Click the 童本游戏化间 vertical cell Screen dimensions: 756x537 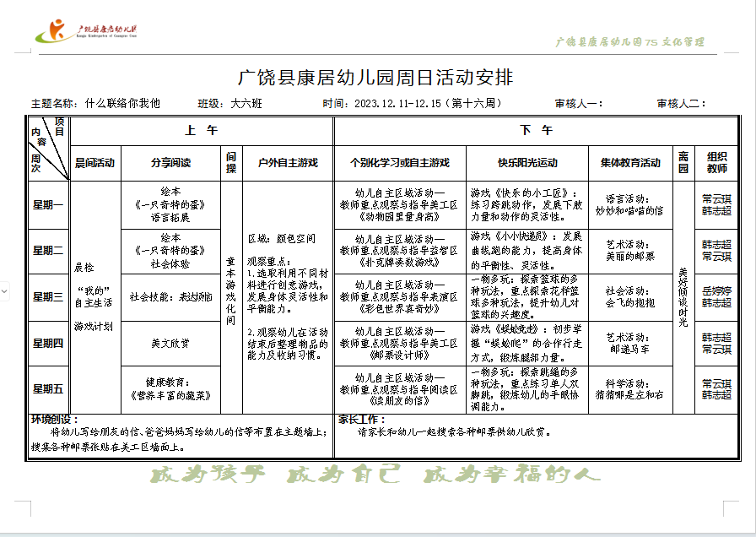[x=231, y=297]
